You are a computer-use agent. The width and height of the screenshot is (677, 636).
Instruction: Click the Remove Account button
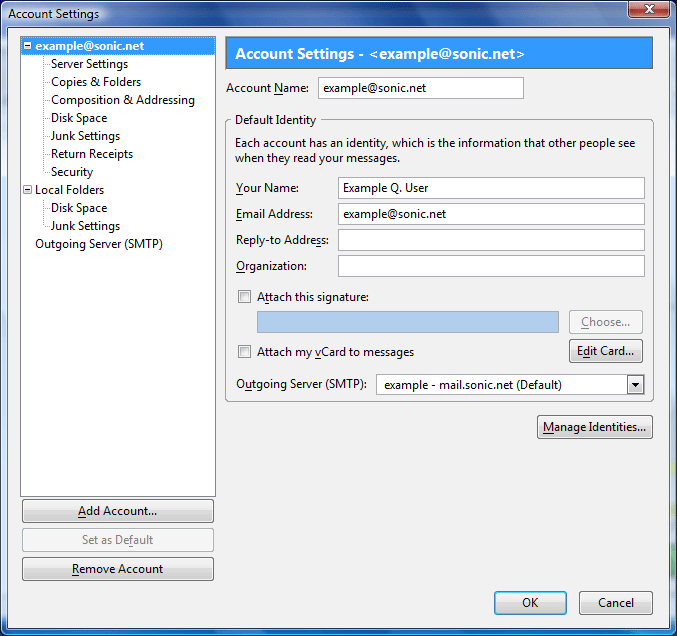pos(118,569)
